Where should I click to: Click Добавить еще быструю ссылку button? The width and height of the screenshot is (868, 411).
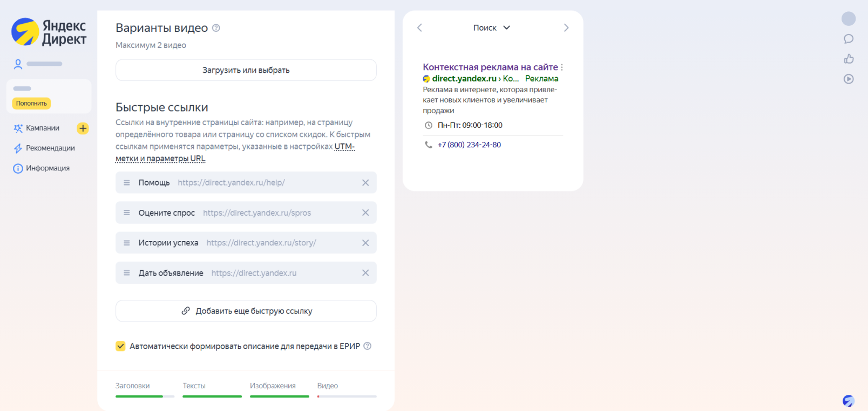pos(246,311)
